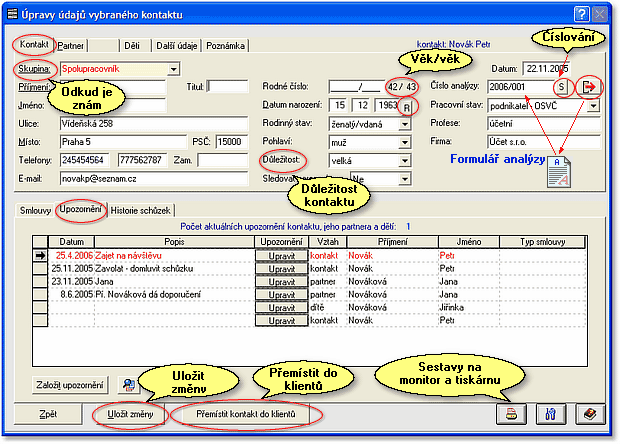Click the binoculars search icon
Screen dimensions: 620x444
click(550, 413)
